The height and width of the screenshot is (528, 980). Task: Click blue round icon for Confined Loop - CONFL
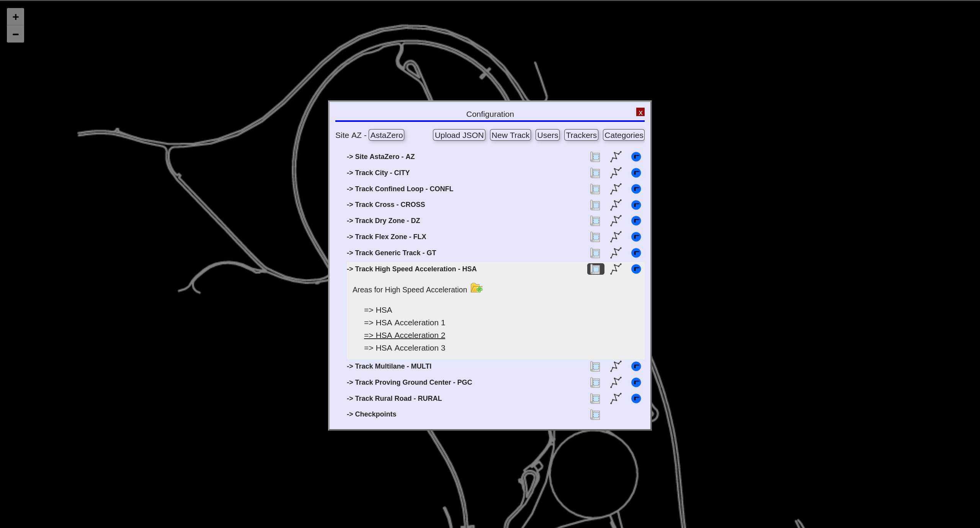point(636,189)
